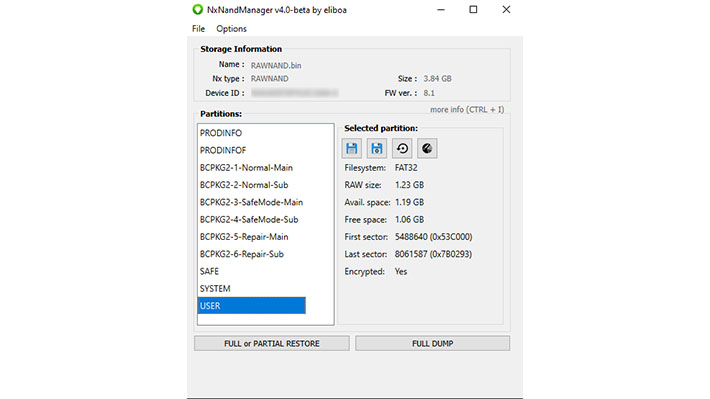Click the FW ver. 8.1 value
710x399 pixels.
click(429, 93)
